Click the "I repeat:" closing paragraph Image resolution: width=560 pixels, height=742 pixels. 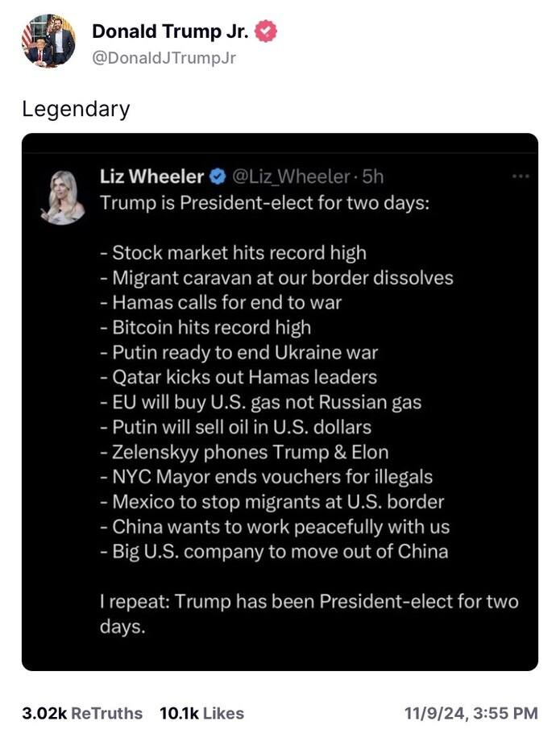point(309,614)
